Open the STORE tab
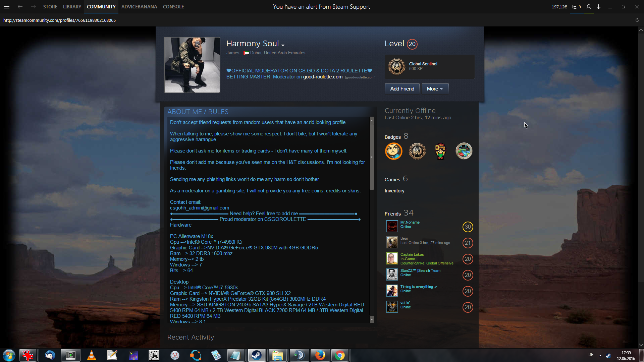Screen dimensions: 644x362 50,7
